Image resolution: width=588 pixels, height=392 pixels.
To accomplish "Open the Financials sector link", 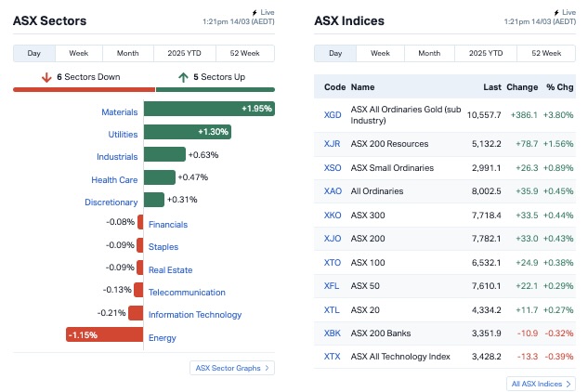I will (x=168, y=225).
